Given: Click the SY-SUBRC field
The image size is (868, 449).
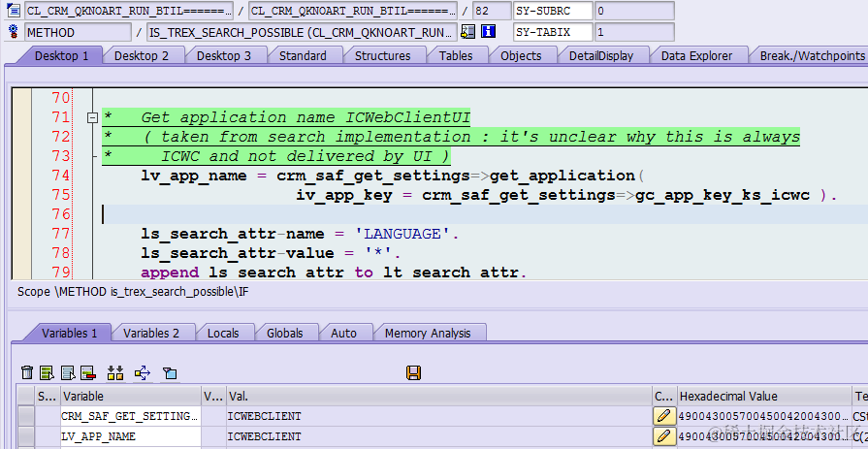Looking at the screenshot, I should coord(553,11).
